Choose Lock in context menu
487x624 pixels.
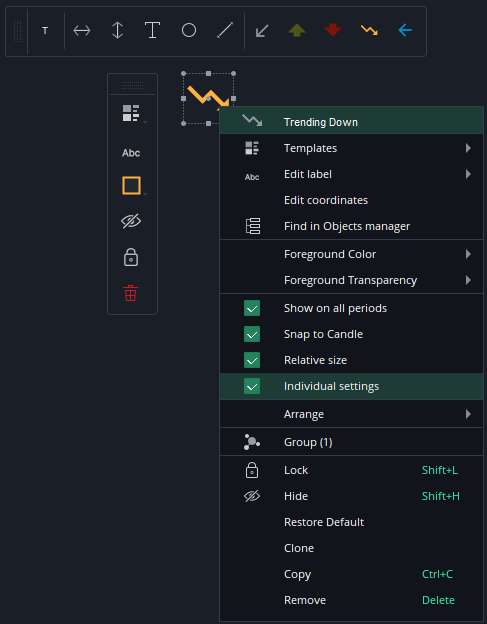coord(351,470)
